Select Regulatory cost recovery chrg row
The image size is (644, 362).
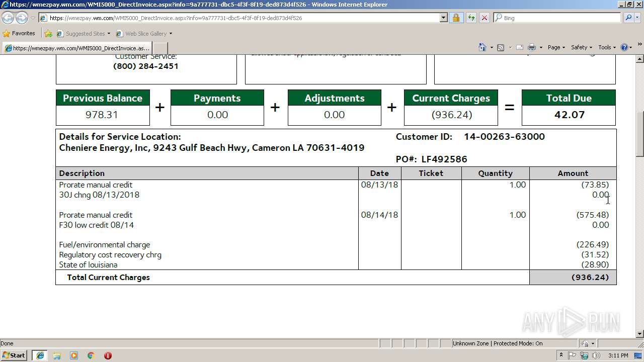coord(336,255)
